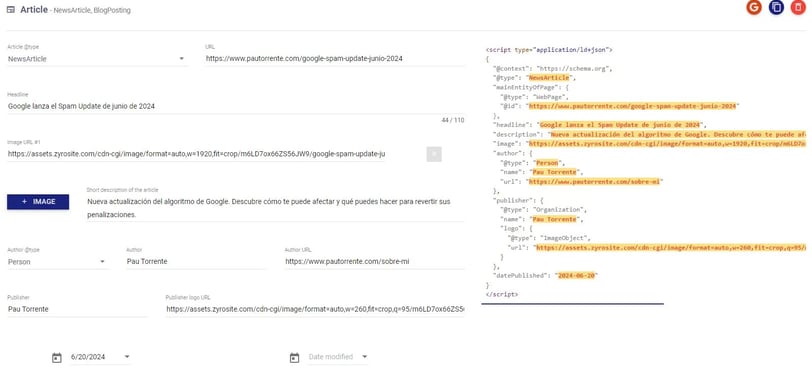Click the Publisher name field
The width and height of the screenshot is (812, 375).
[x=77, y=309]
